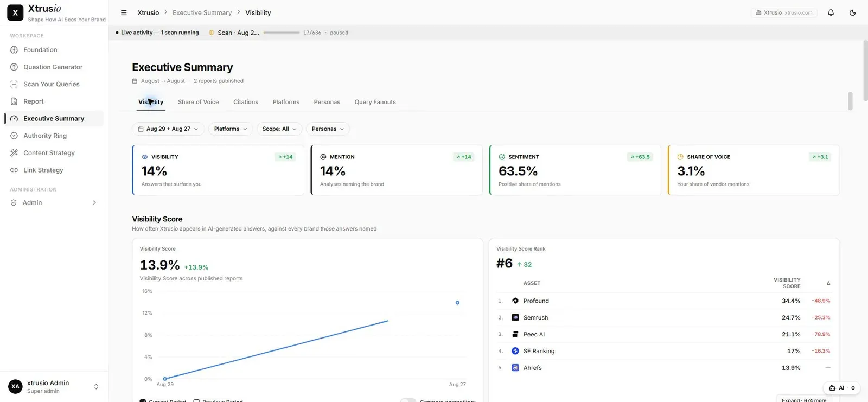Select the Visibility tab

(x=151, y=102)
